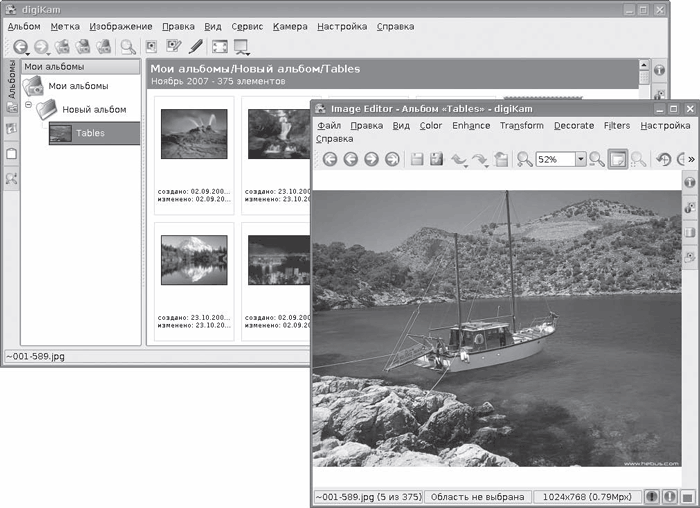Viewport: 700px width, 508px height.
Task: Click the pencil edit image icon
Action: tap(196, 47)
